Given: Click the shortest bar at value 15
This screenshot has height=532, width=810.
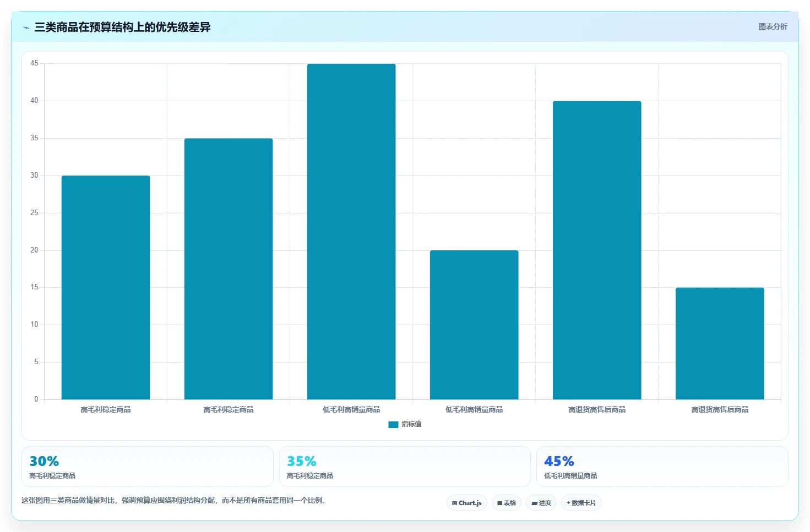Looking at the screenshot, I should click(x=720, y=343).
